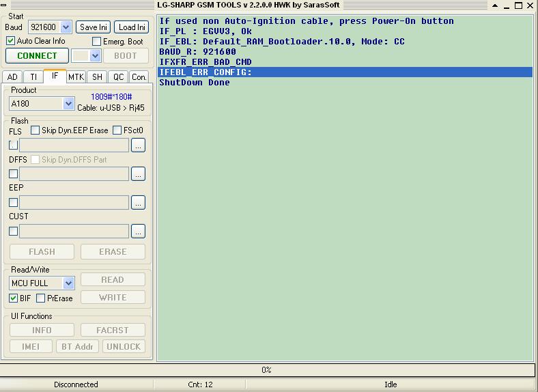Browse for FLS flash file
The width and height of the screenshot is (538, 392).
click(x=139, y=145)
